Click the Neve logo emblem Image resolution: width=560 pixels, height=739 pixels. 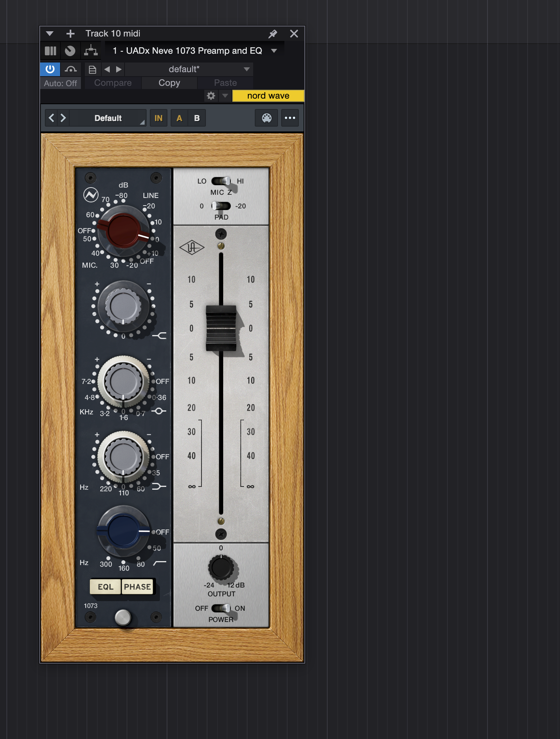click(x=91, y=195)
